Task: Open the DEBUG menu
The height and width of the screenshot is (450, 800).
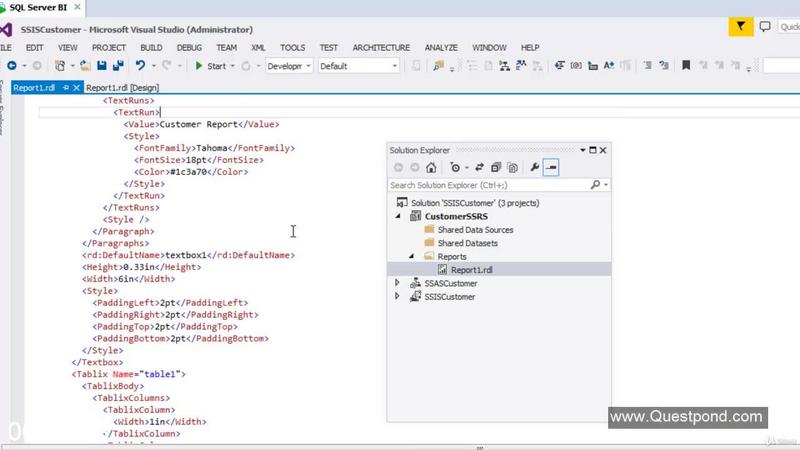Action: pos(189,47)
